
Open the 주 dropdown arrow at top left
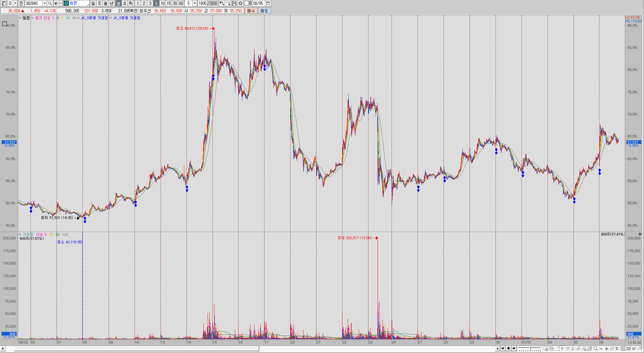pos(15,3)
